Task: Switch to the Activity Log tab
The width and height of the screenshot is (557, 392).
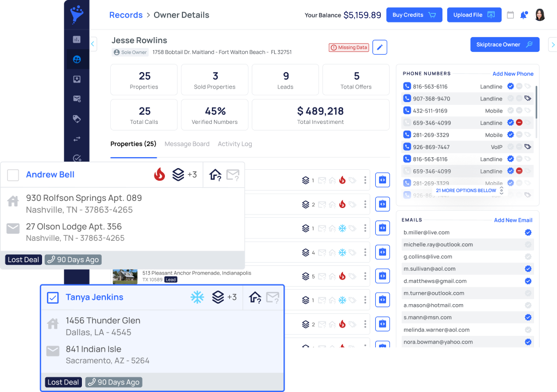Action: [235, 144]
